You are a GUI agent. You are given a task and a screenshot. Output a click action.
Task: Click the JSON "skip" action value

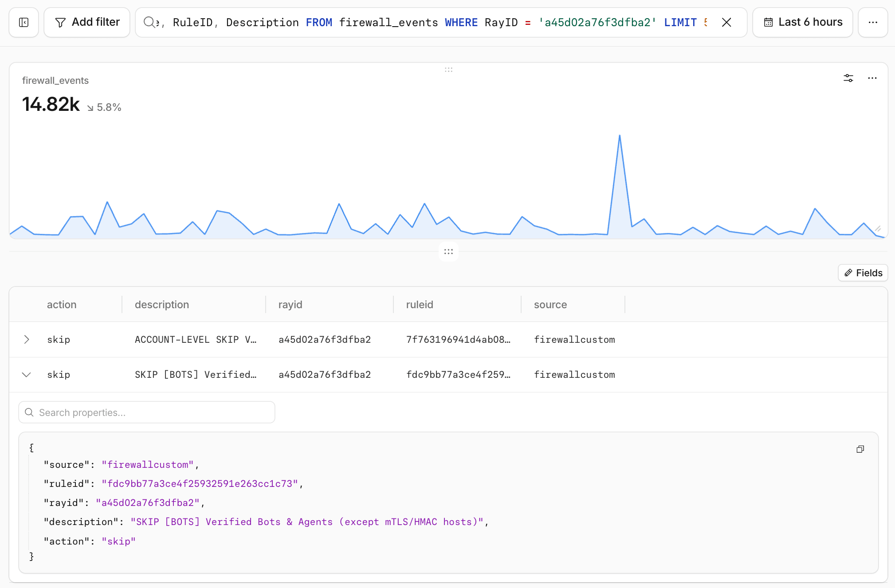(x=118, y=541)
